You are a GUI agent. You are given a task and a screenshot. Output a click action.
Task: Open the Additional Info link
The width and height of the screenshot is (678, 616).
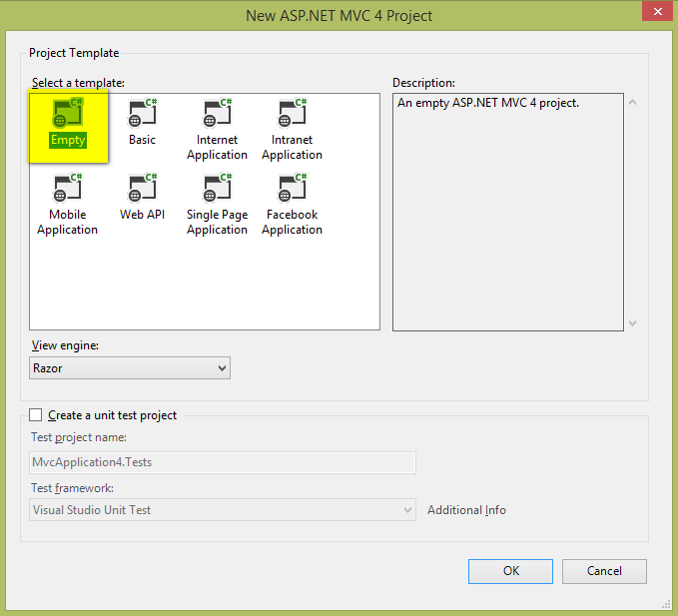pos(466,510)
